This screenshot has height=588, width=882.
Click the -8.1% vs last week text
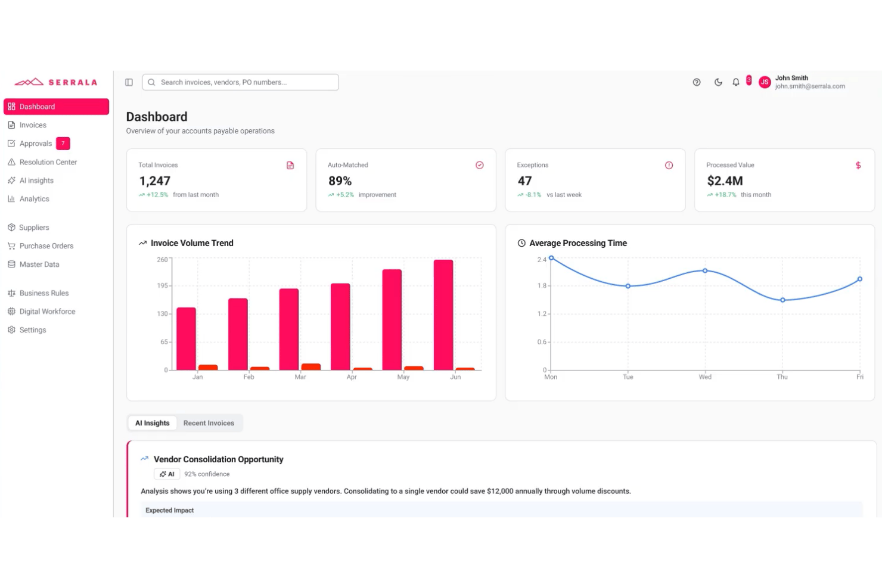[549, 195]
